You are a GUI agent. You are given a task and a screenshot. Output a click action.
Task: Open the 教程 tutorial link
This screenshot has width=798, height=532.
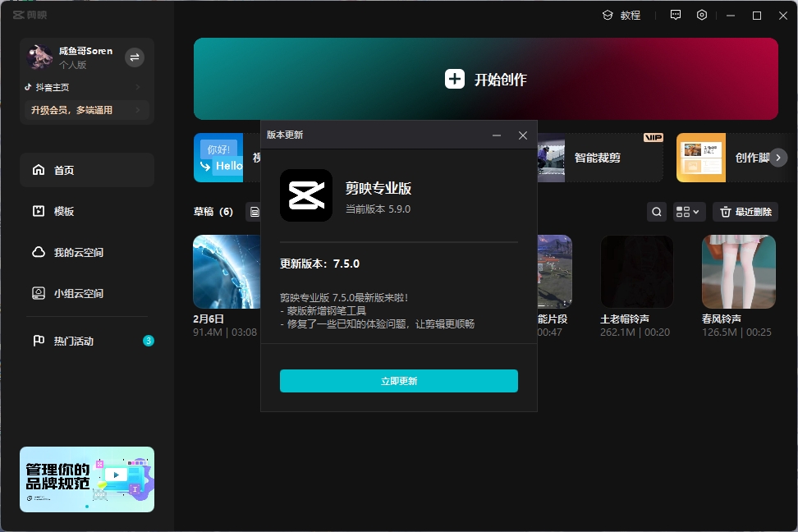621,16
